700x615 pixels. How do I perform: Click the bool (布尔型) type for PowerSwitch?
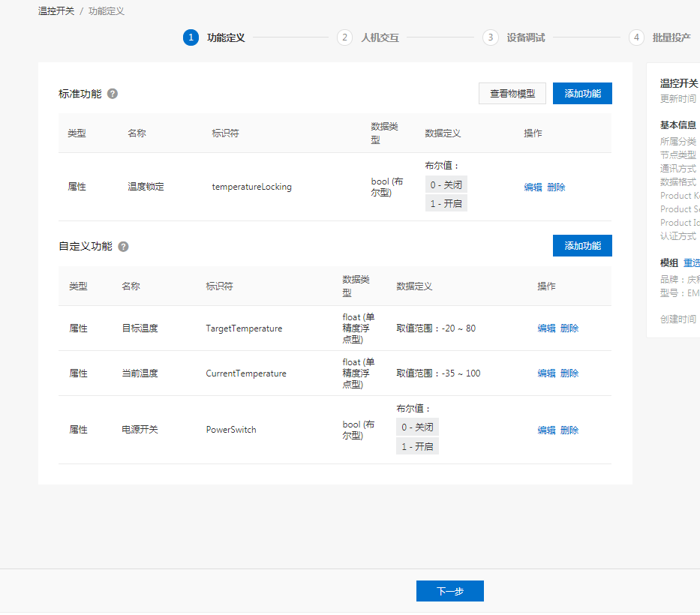(359, 430)
